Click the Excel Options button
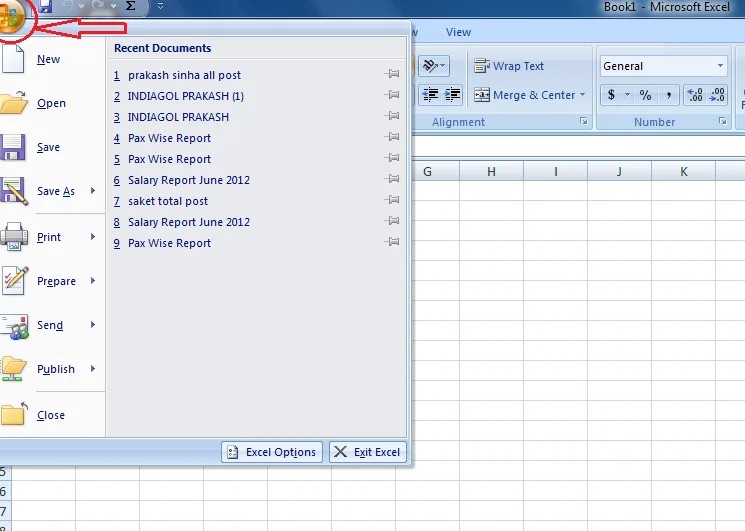 272,452
